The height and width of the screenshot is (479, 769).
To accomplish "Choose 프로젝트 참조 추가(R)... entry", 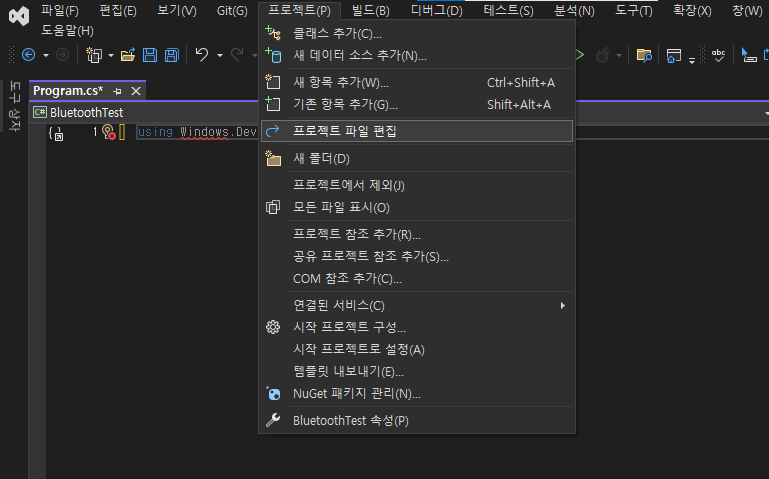I will 417,234.
